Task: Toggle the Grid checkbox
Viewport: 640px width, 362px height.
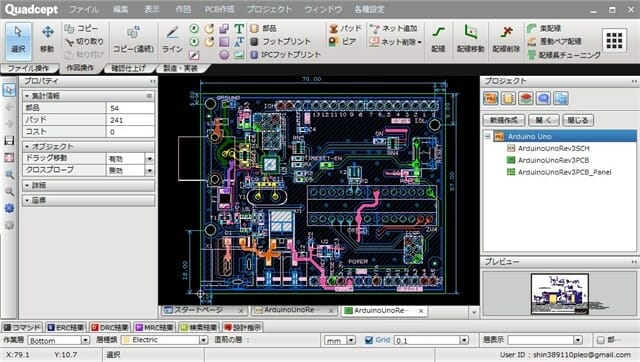Action: coord(369,340)
